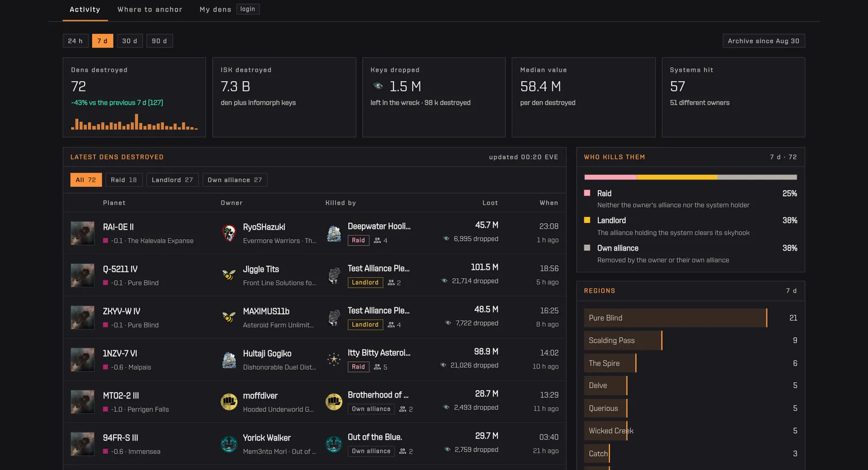Click the yellow Landlord legend swatch
The image size is (868, 470).
(x=587, y=220)
